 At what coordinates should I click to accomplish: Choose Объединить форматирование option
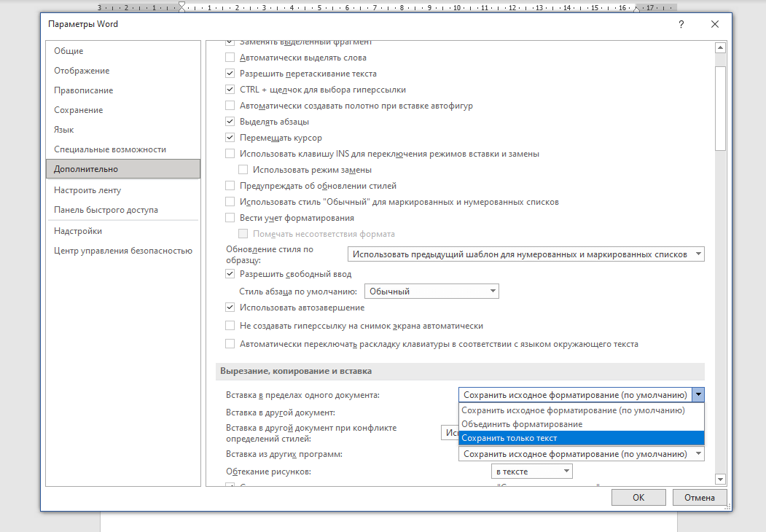[x=582, y=424]
